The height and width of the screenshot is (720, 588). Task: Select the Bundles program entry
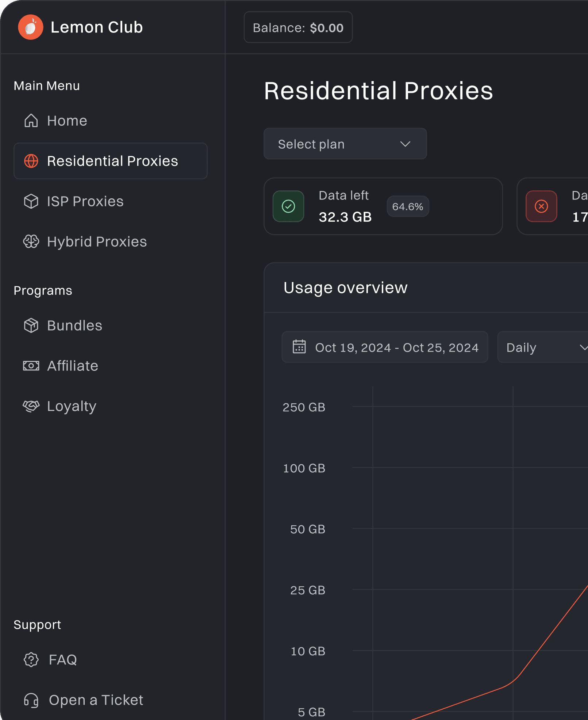(74, 325)
